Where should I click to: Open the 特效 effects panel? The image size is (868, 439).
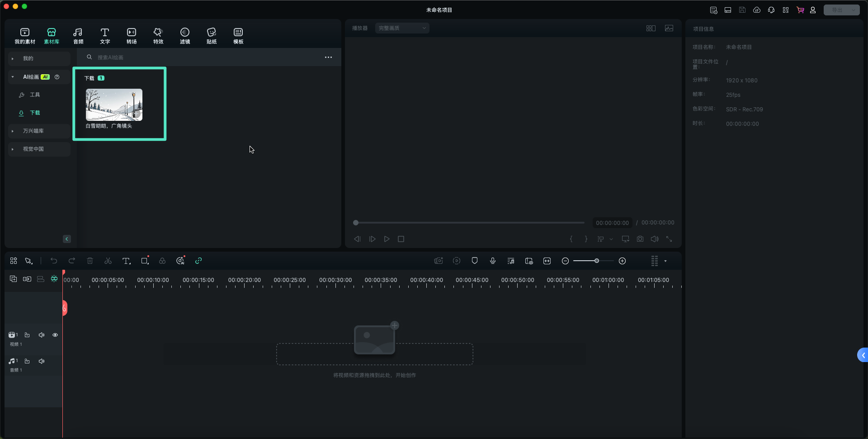[158, 36]
